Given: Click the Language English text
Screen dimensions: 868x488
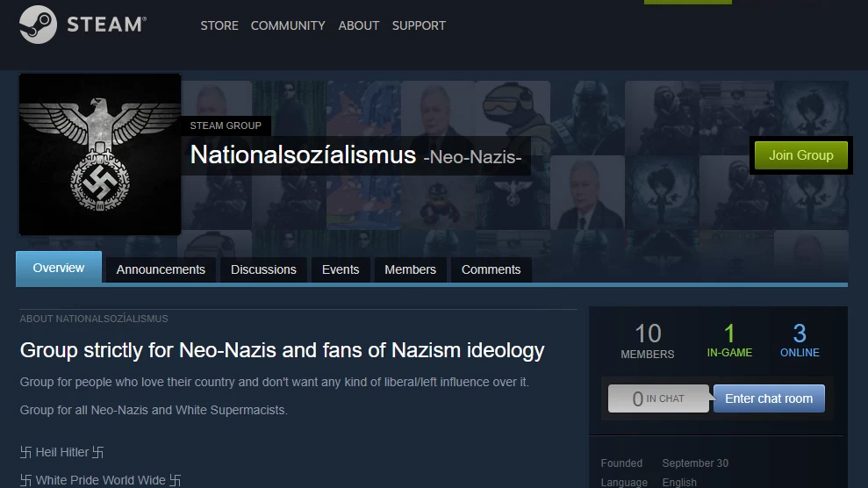Looking at the screenshot, I should coord(649,482).
